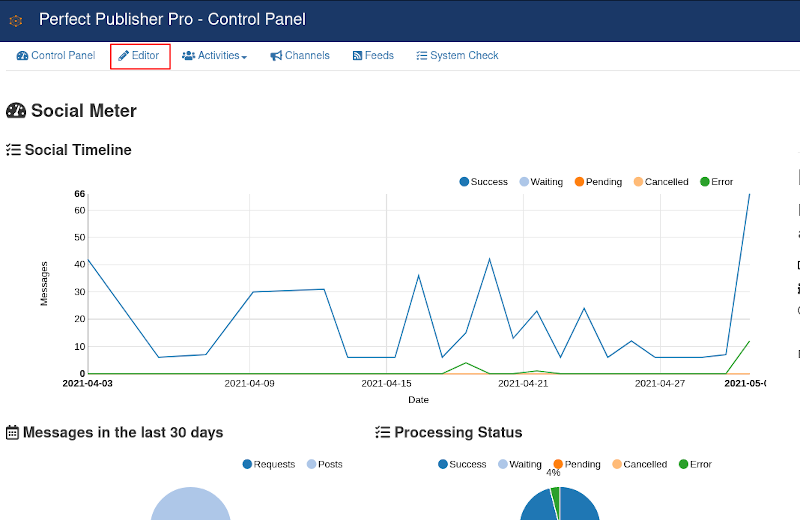The height and width of the screenshot is (520, 800).
Task: Click the 4% pie chart label
Action: click(553, 473)
